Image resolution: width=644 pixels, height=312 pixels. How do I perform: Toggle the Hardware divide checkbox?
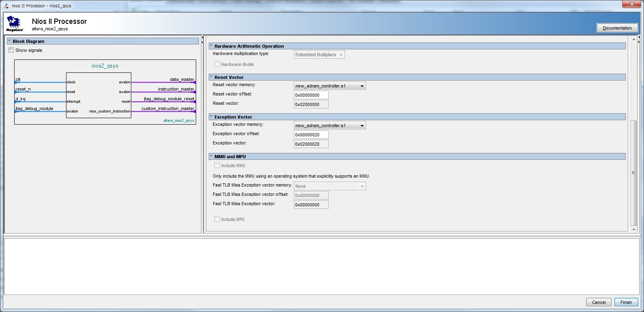tap(217, 64)
